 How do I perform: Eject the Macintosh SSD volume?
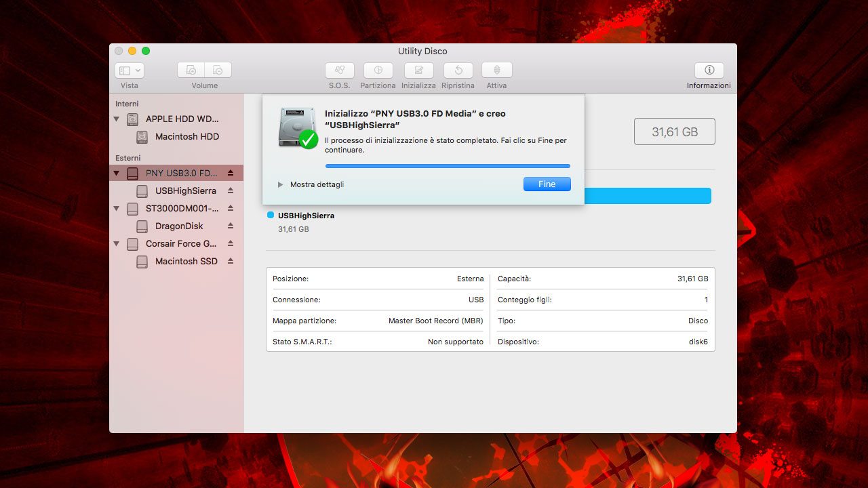tap(231, 261)
